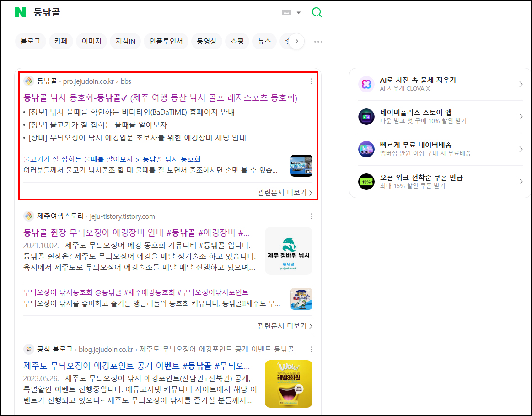Open the virtual keyboard icon
This screenshot has height=416, width=532.
(x=286, y=12)
